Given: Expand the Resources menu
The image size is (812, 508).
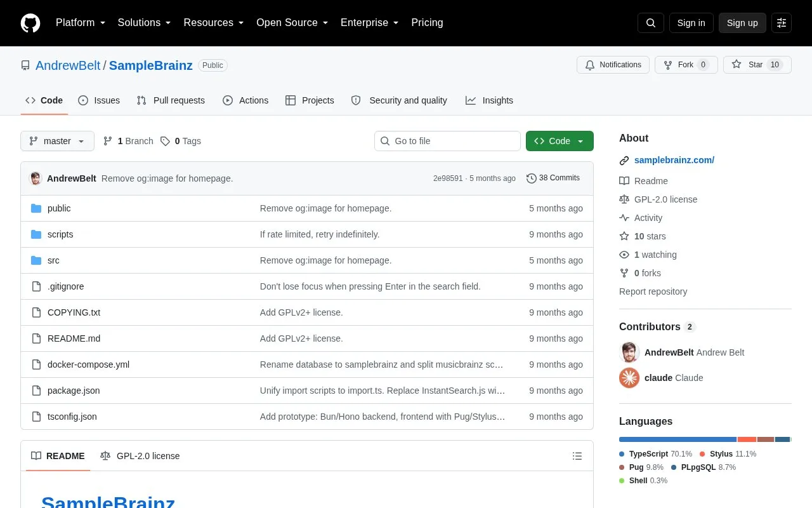Looking at the screenshot, I should (214, 23).
